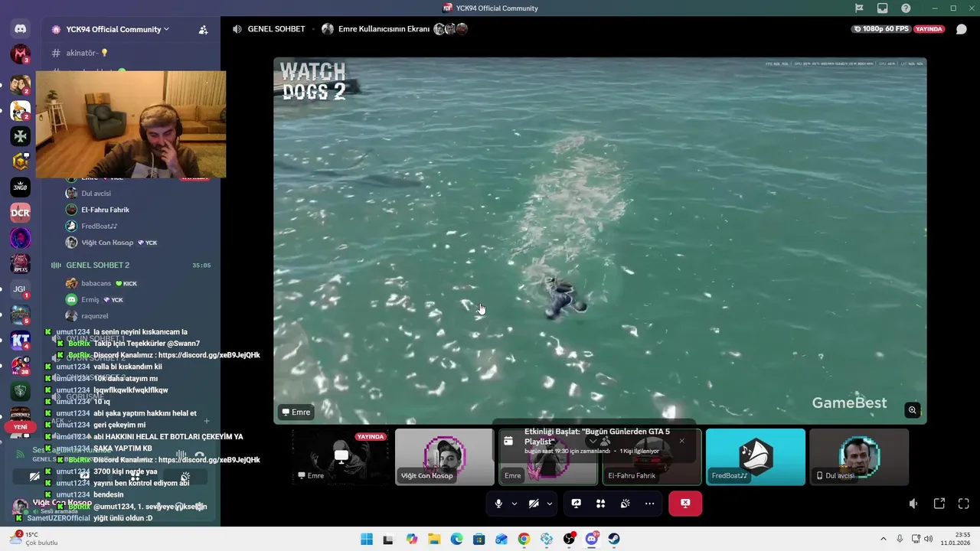Viewport: 980px width, 551px height.
Task: Open more options in the call bar
Action: (650, 504)
